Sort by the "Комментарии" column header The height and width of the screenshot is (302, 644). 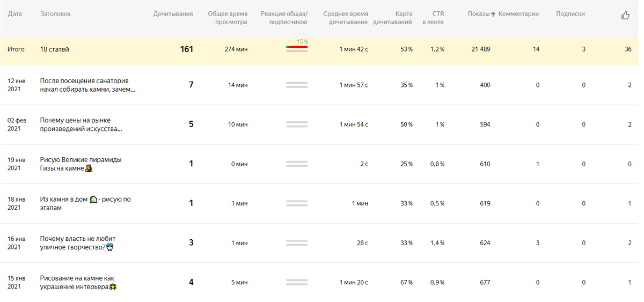518,14
